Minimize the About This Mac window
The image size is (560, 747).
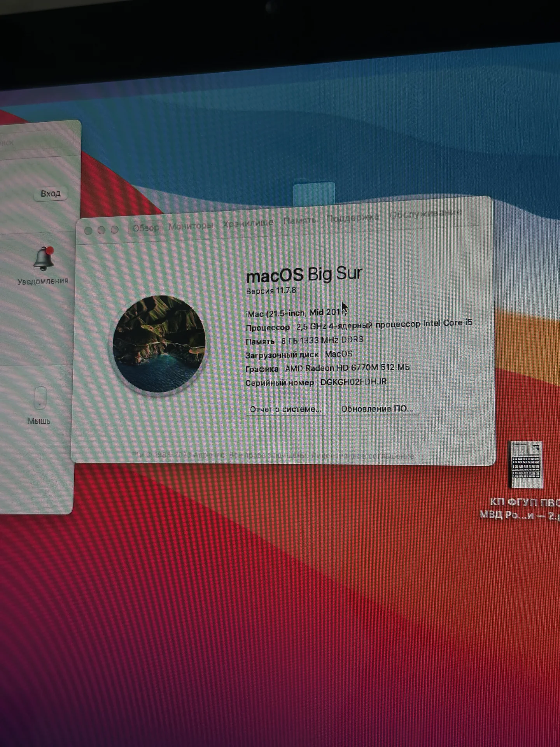click(x=101, y=230)
